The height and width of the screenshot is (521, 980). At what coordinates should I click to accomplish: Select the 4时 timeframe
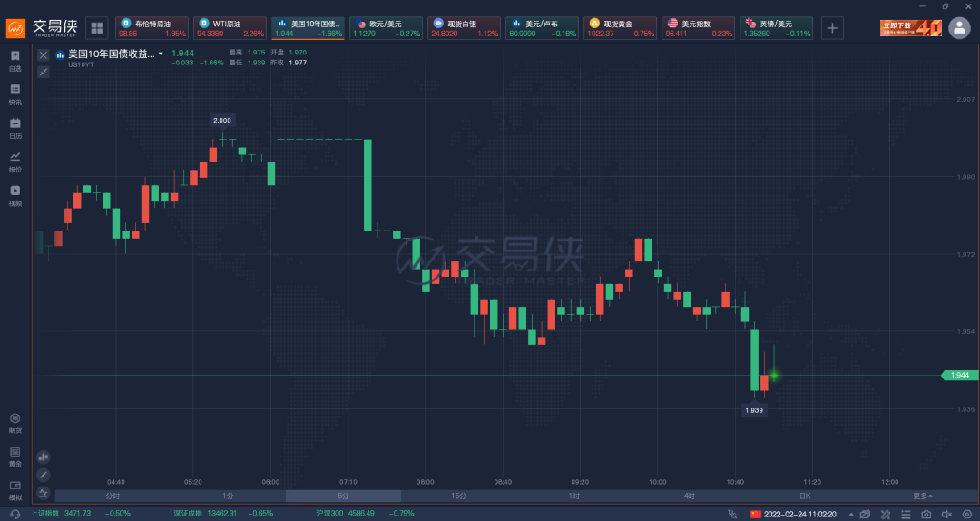click(690, 496)
